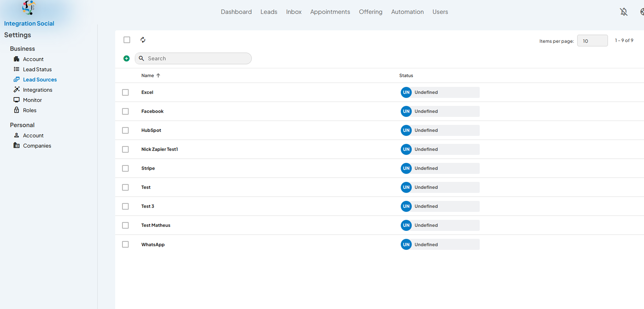Tick the Excel row checkbox

(125, 92)
